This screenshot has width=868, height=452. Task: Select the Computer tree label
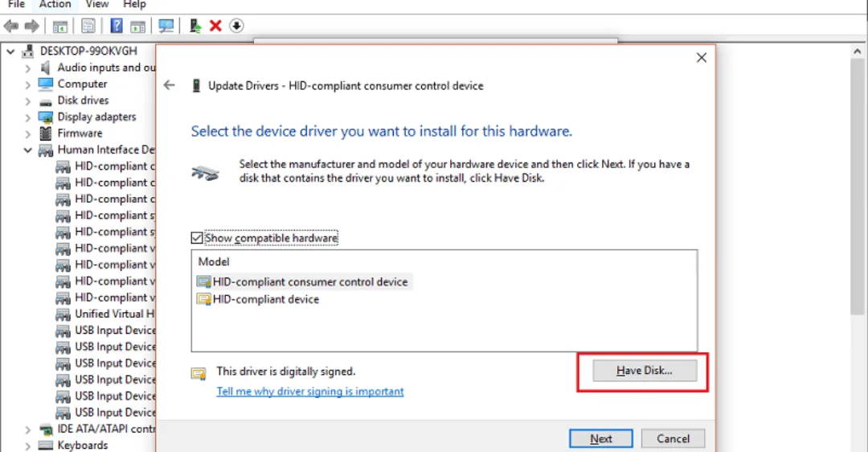(83, 84)
